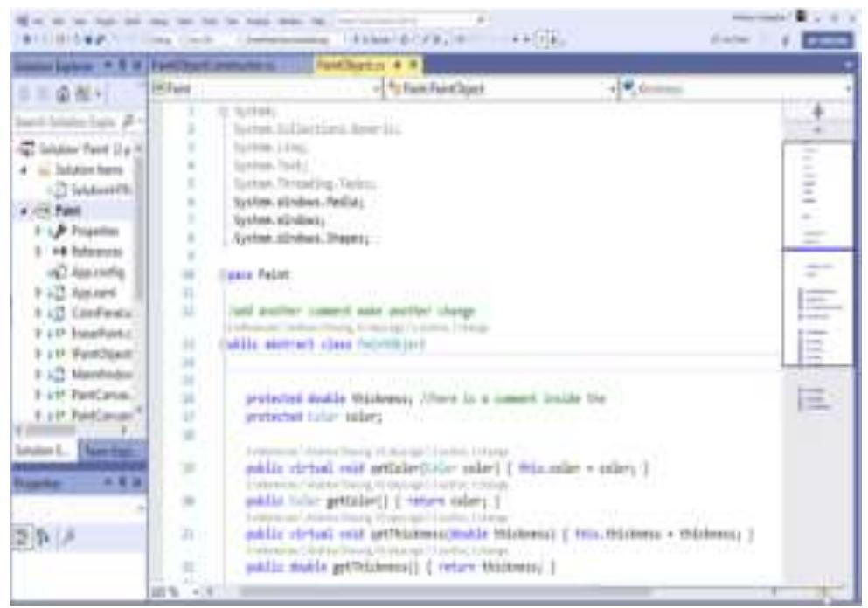Open Solution Explorer window options dropdown
This screenshot has height=608, width=868.
coord(108,66)
